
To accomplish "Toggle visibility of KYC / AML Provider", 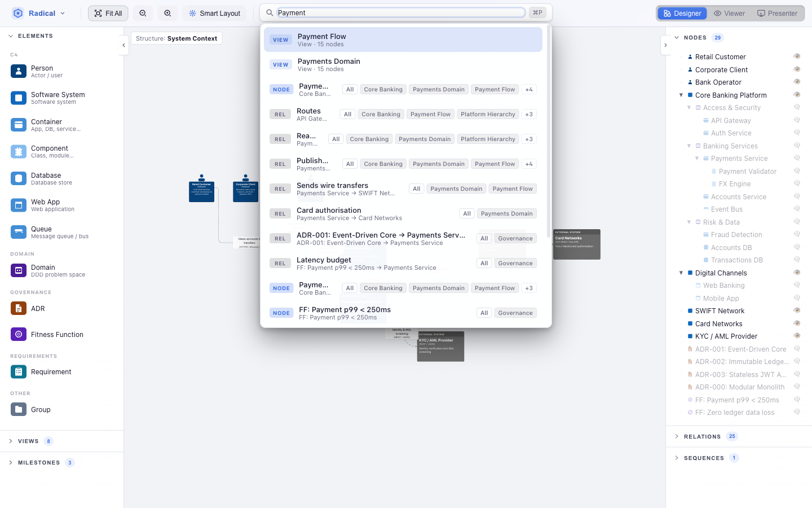I will point(797,336).
